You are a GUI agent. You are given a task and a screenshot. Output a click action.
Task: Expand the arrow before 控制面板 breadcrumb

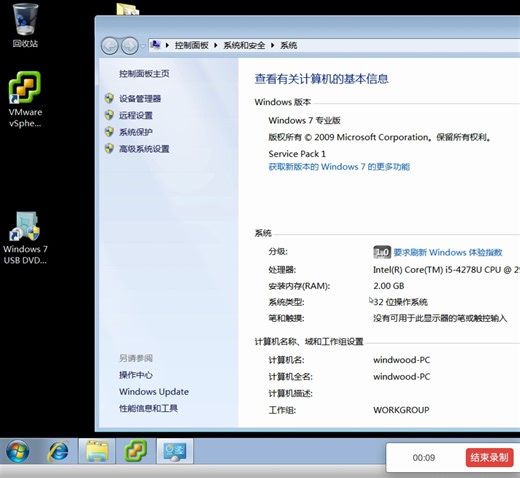click(x=167, y=45)
